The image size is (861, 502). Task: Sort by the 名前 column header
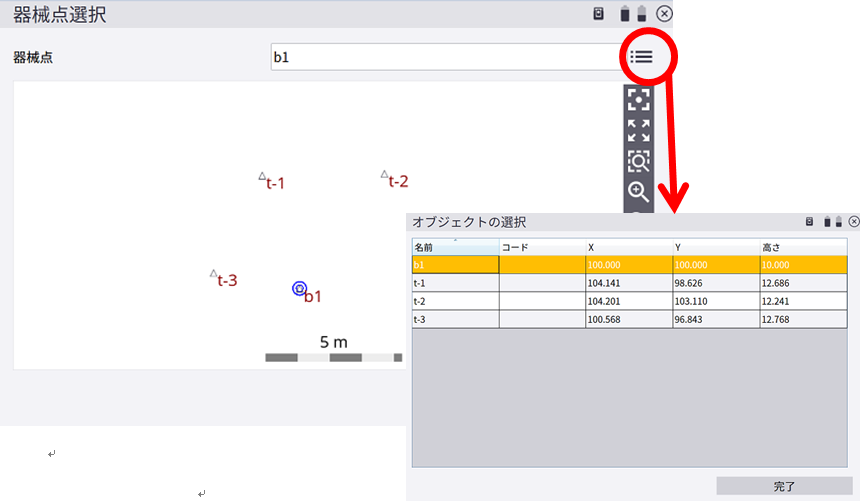(455, 247)
